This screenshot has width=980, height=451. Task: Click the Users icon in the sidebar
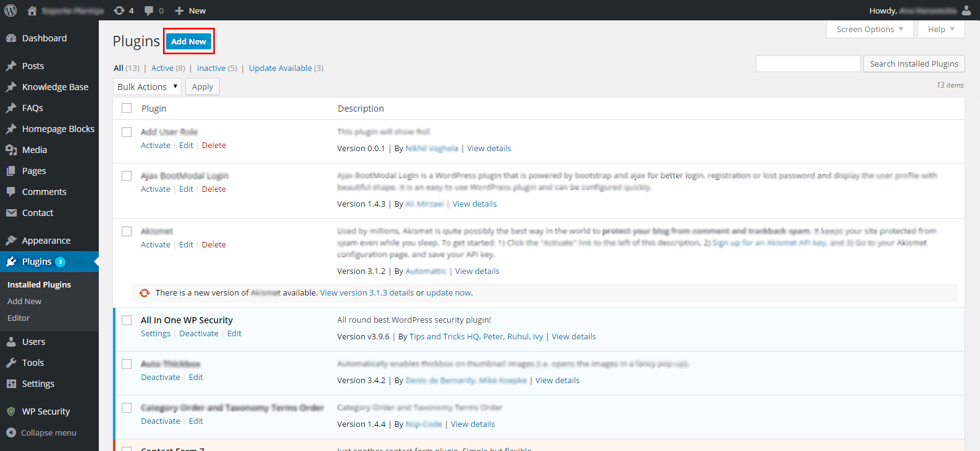(x=11, y=342)
